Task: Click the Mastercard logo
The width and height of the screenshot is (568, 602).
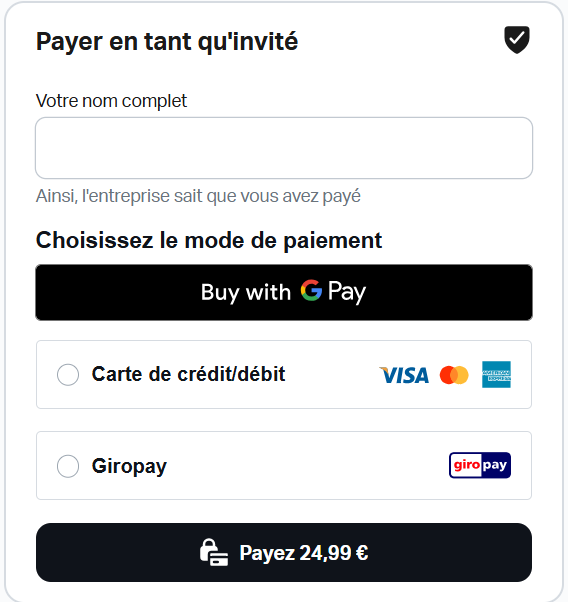Action: (454, 375)
